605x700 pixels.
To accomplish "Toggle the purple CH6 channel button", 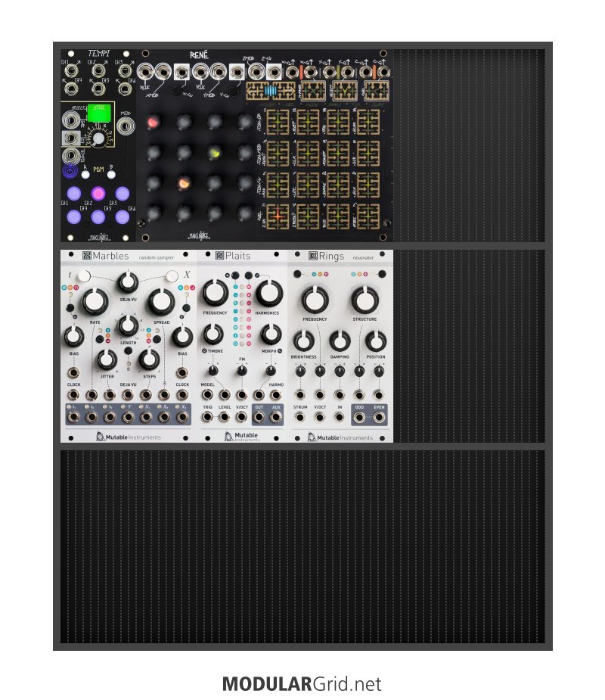I will [123, 217].
